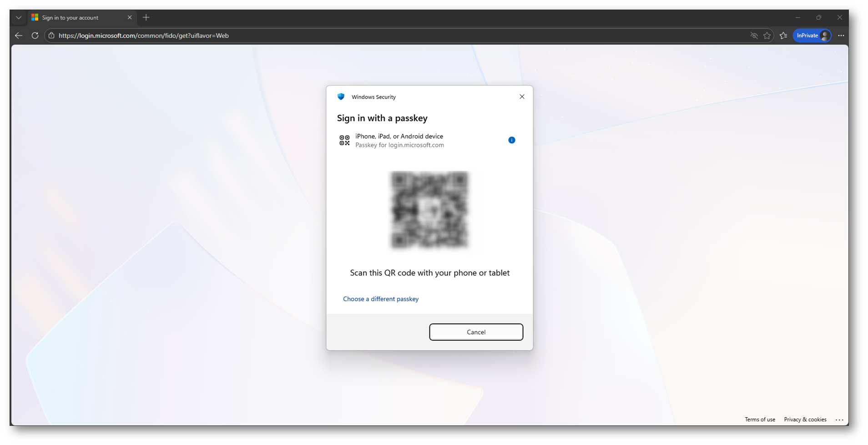Select the 'Sign in to your account' tab
868x445 pixels.
coord(82,18)
